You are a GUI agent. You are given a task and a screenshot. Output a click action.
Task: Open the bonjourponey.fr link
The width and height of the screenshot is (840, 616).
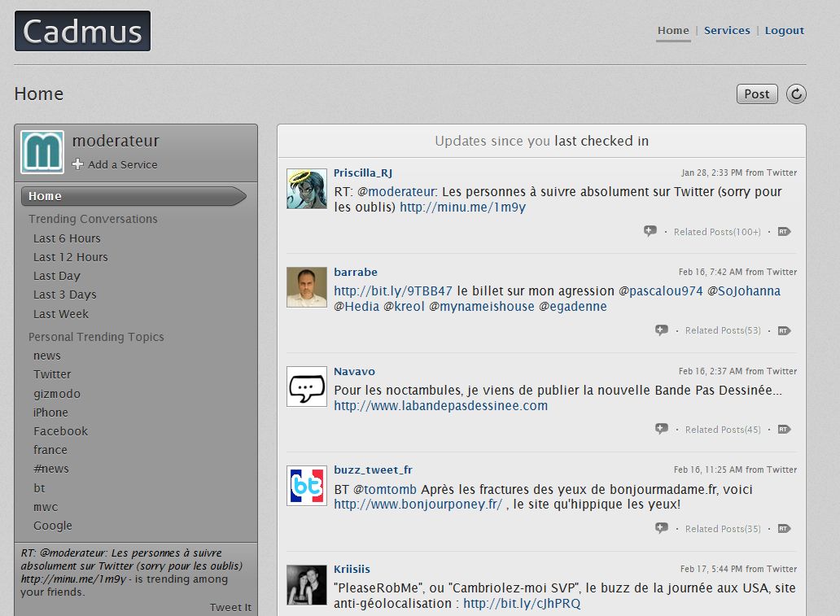(x=418, y=504)
